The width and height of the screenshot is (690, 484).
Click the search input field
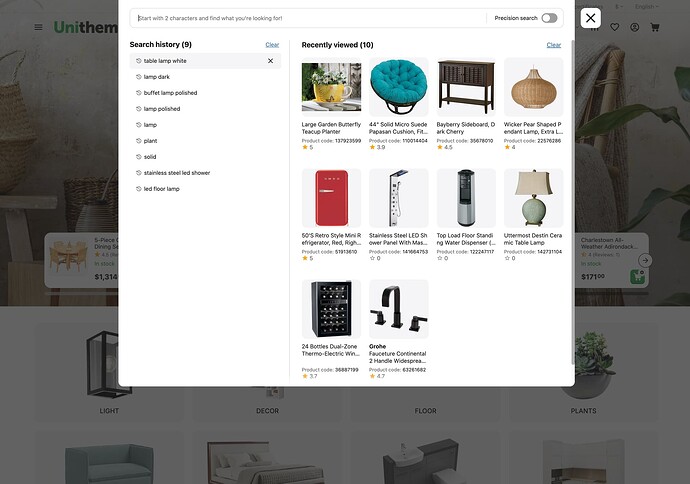click(308, 18)
